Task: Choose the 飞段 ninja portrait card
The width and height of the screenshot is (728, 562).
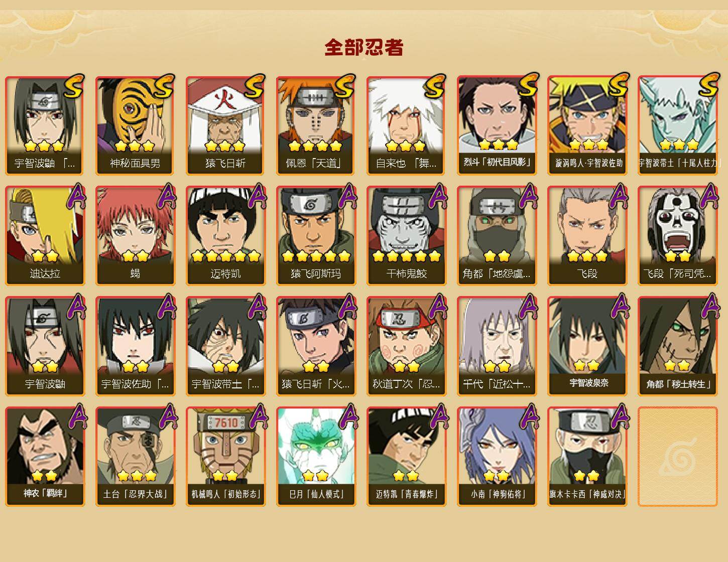Action: (587, 236)
